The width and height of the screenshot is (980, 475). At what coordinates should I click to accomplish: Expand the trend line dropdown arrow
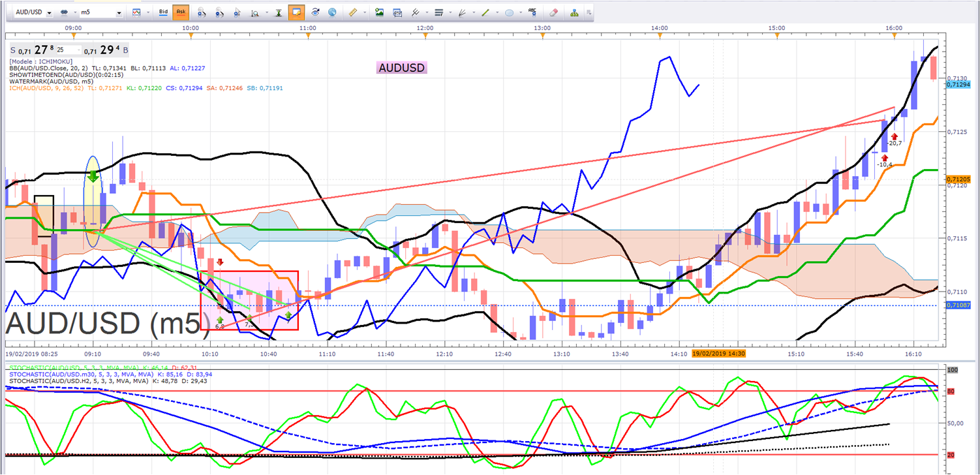pos(497,12)
